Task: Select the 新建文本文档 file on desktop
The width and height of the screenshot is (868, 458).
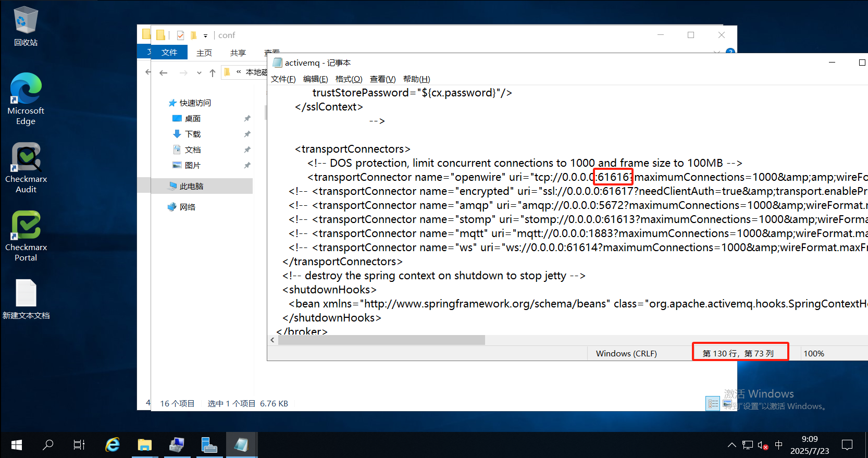Action: tap(26, 299)
